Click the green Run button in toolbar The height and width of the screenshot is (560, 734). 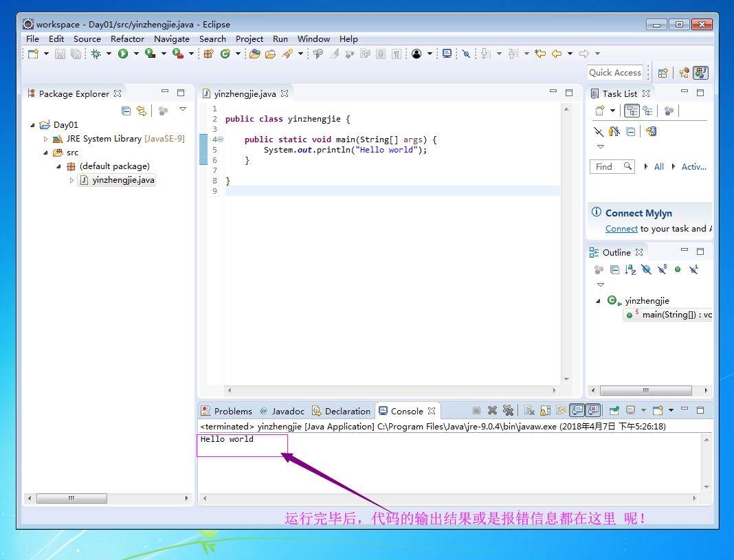tap(123, 54)
